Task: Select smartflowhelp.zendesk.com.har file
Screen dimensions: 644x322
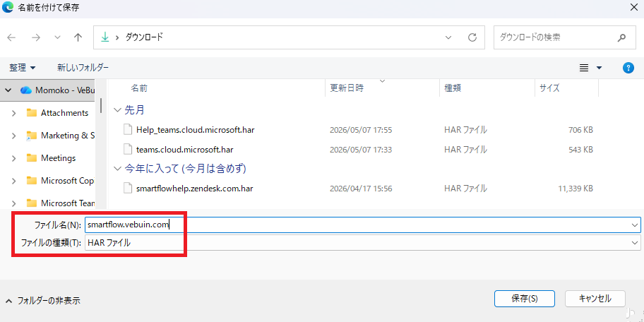Action: click(x=194, y=189)
